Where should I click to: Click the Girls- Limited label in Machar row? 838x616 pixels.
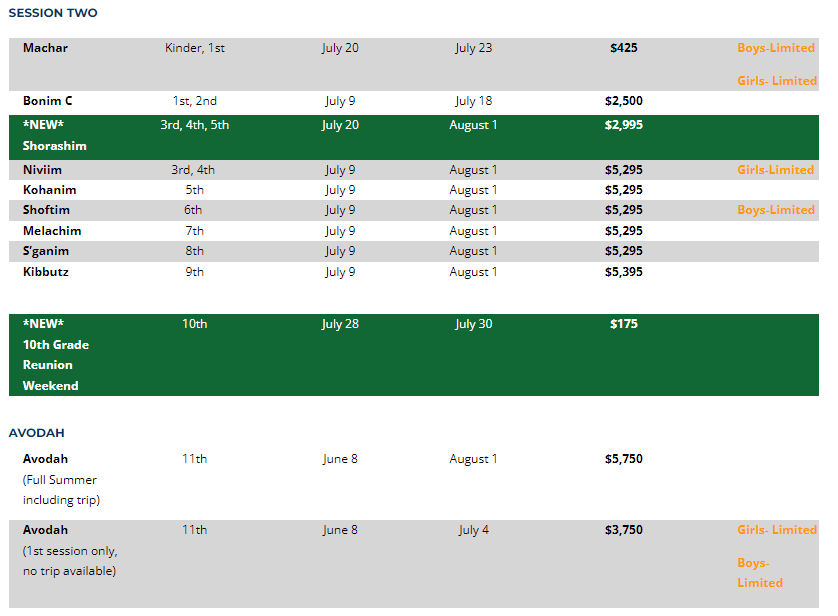(x=776, y=81)
